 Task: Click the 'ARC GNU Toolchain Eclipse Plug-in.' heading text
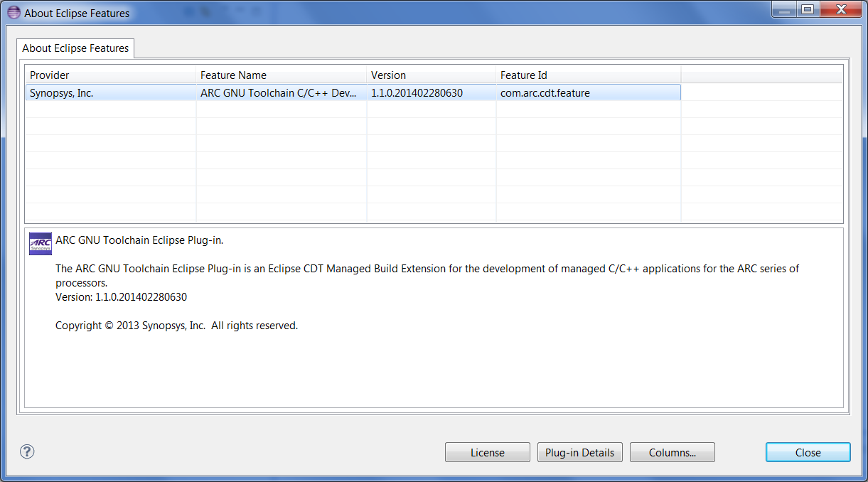click(139, 240)
